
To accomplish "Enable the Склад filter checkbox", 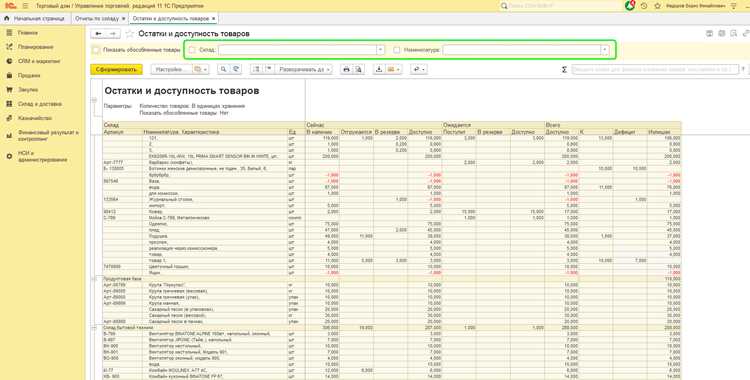I will [x=192, y=50].
